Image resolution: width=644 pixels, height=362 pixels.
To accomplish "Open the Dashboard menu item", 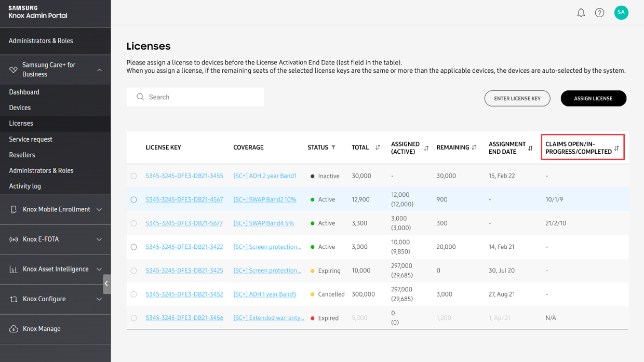I will pyautogui.click(x=24, y=92).
